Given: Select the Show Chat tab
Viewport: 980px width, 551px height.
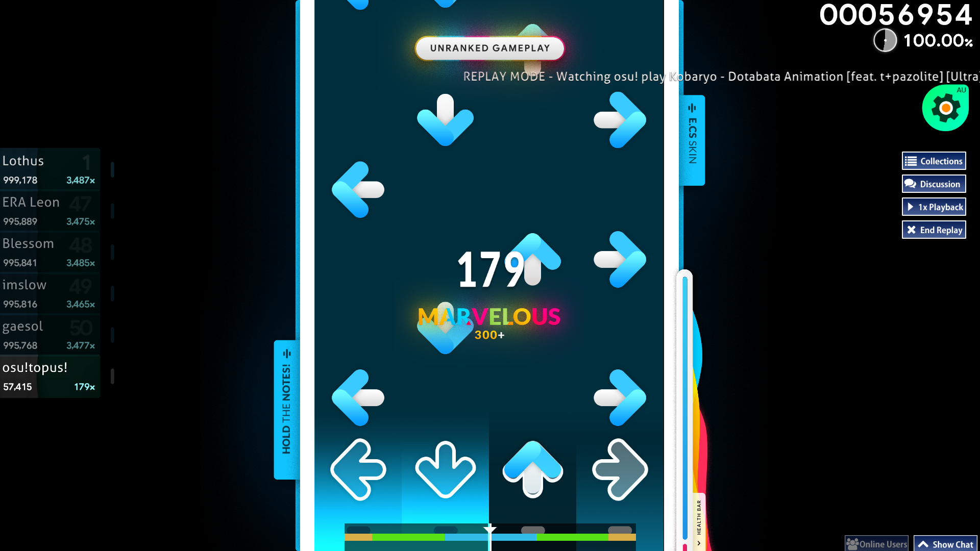Looking at the screenshot, I should (x=946, y=543).
